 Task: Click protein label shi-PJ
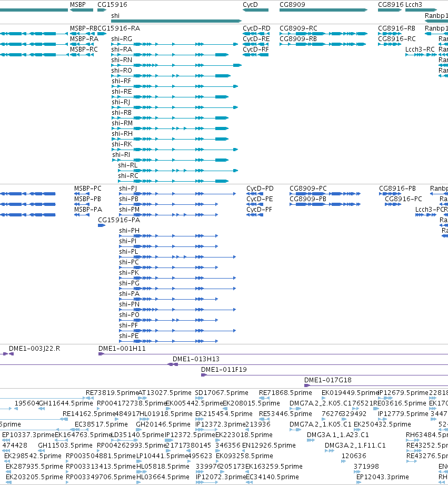tap(128, 189)
